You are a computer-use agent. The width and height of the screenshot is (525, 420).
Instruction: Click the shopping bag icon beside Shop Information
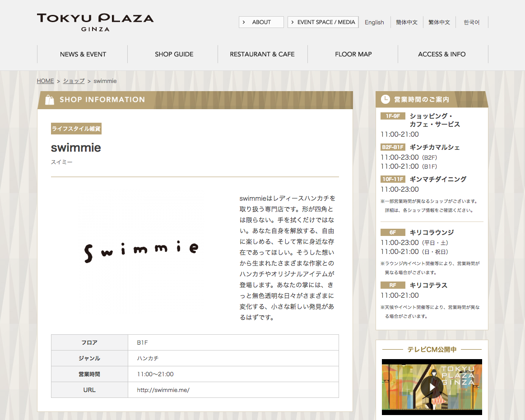pyautogui.click(x=50, y=100)
